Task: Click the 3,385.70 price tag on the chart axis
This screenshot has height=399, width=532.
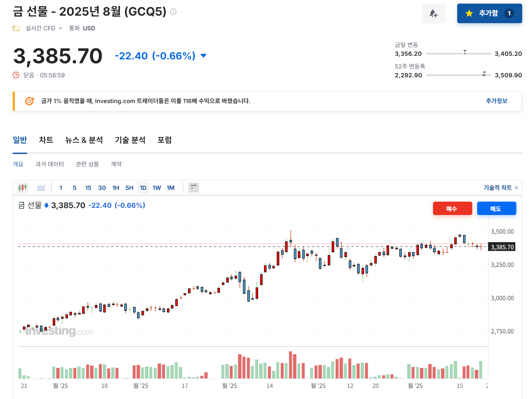Action: point(502,247)
